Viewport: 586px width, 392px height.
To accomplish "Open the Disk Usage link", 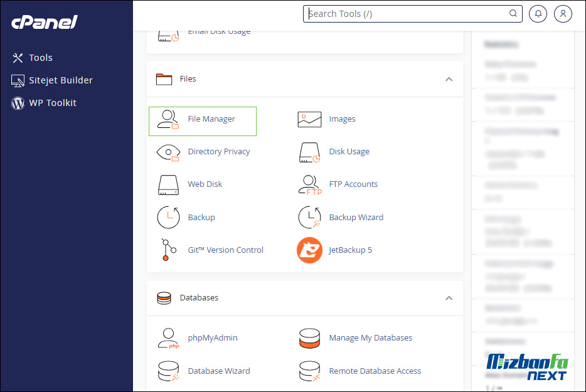I will [x=349, y=151].
